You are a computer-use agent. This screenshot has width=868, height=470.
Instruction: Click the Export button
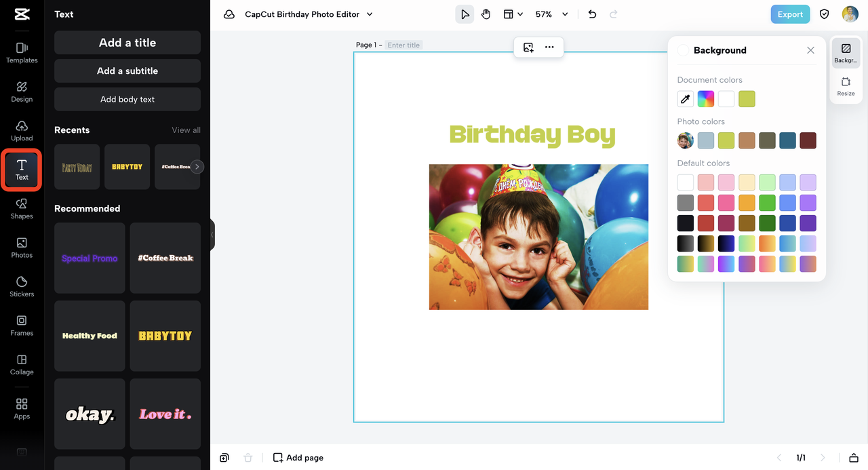pyautogui.click(x=790, y=14)
